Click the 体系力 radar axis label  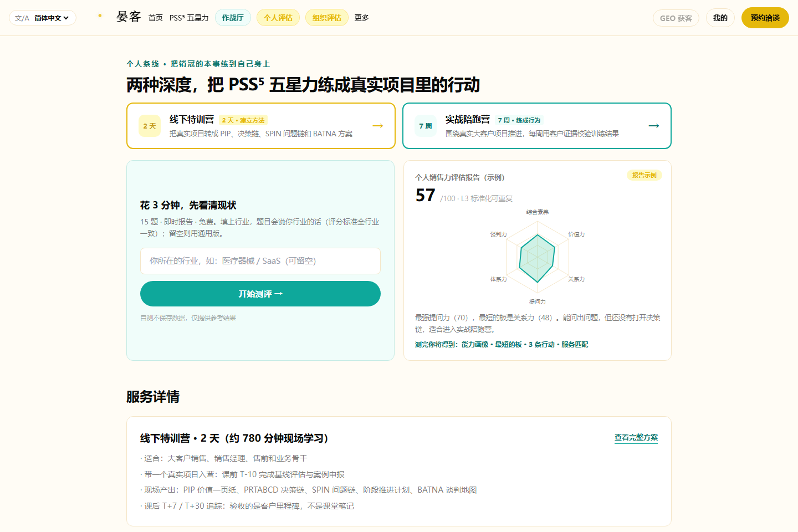(x=499, y=279)
